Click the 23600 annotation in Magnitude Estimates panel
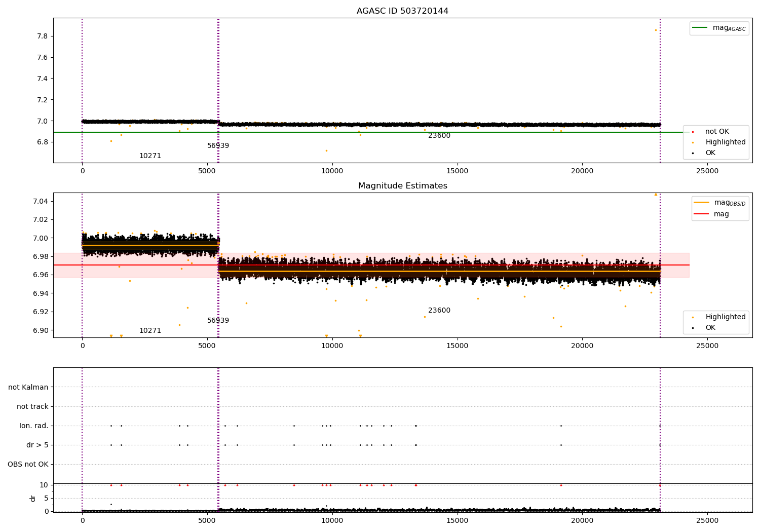The height and width of the screenshot is (532, 760). click(x=439, y=311)
